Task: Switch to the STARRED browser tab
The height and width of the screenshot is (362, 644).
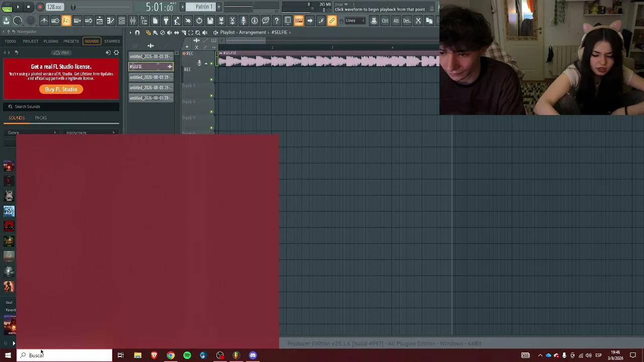Action: [x=112, y=41]
